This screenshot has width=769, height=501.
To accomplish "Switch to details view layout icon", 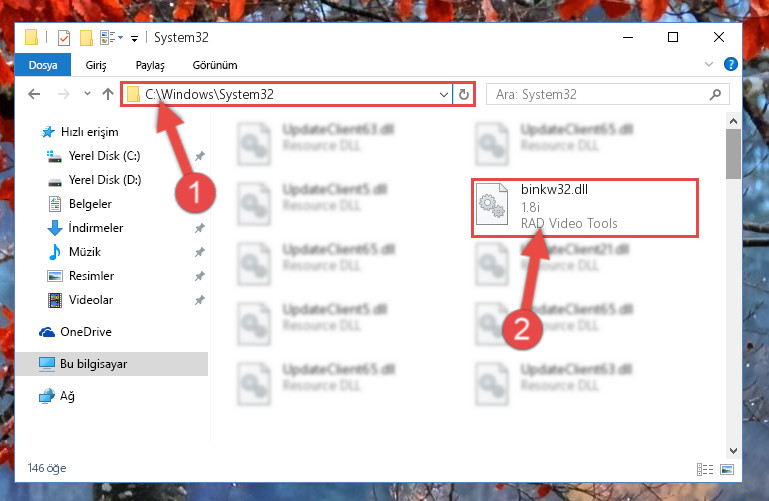I will [x=705, y=469].
